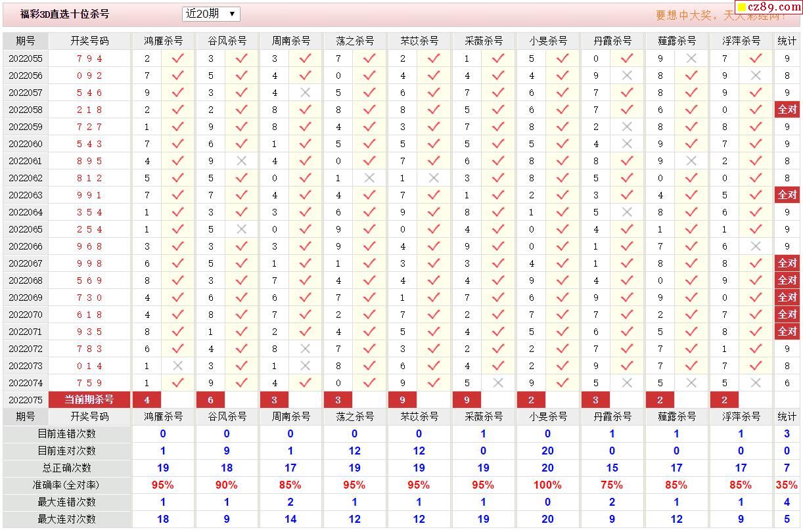Click the 35% all-correct rate value
This screenshot has height=532, width=803.
tap(787, 485)
